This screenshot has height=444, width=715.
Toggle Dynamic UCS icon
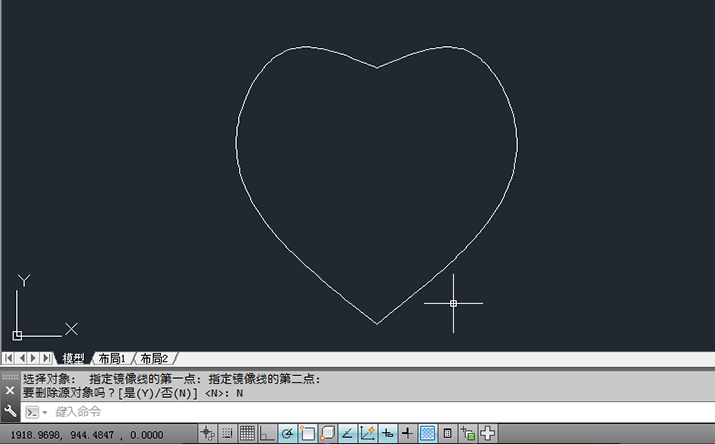[x=368, y=433]
